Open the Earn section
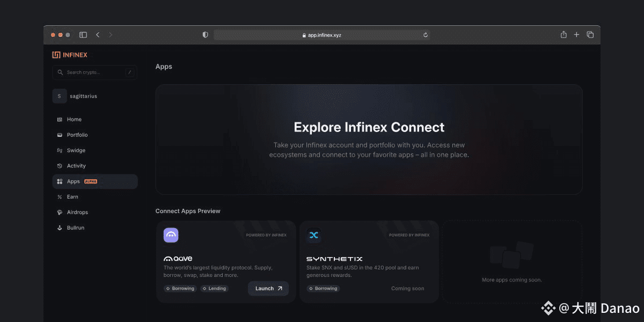Screen dimensions: 644x322 [x=95, y=197]
